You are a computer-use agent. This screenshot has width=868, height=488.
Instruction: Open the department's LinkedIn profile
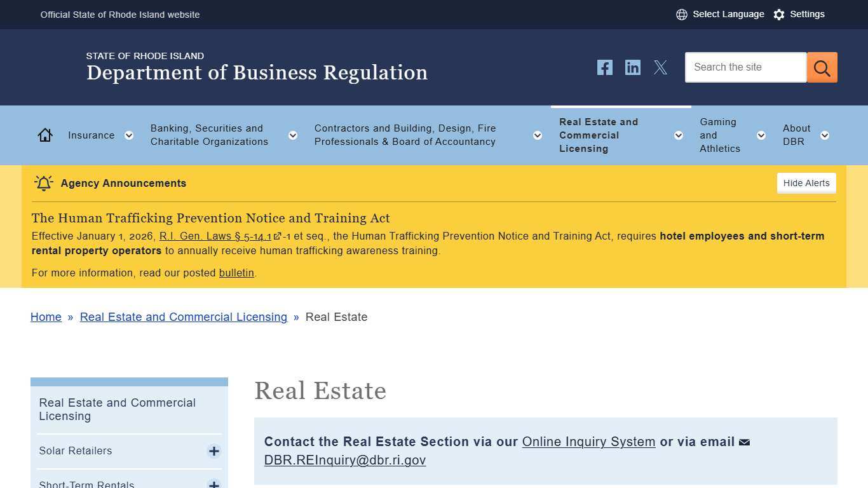[x=632, y=67]
